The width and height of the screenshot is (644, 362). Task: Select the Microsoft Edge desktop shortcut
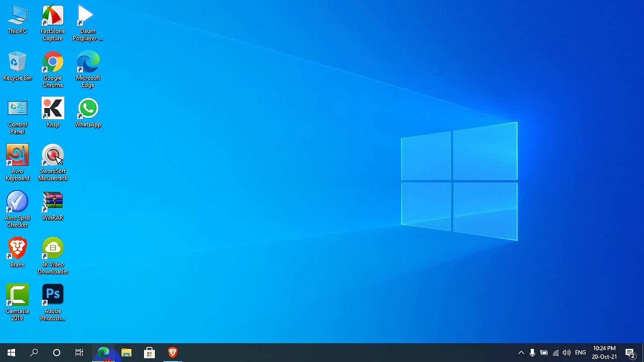point(88,70)
